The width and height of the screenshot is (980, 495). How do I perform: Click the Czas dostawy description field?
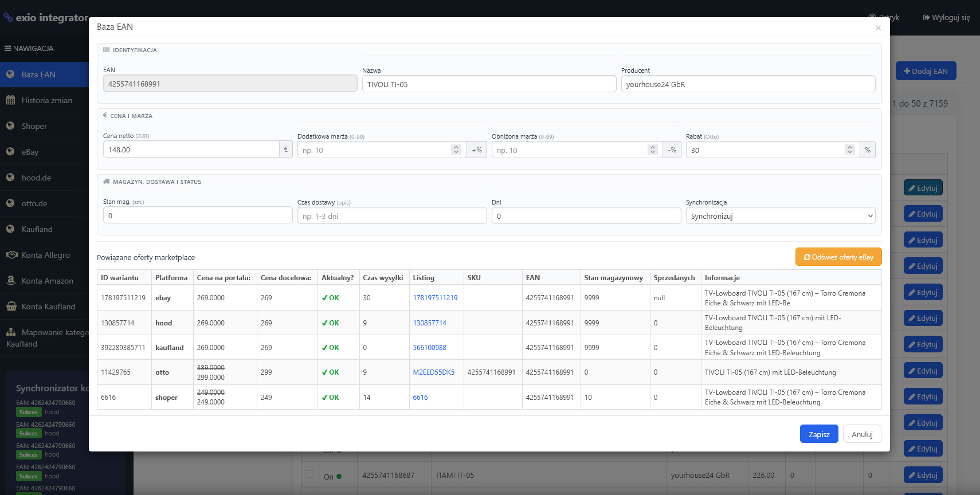pos(392,216)
